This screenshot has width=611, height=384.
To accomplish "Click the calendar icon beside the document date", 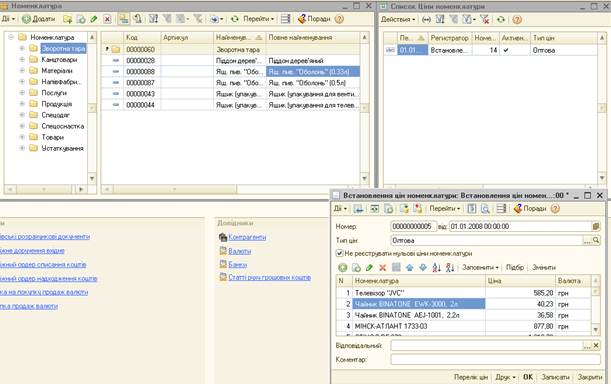I will click(595, 226).
